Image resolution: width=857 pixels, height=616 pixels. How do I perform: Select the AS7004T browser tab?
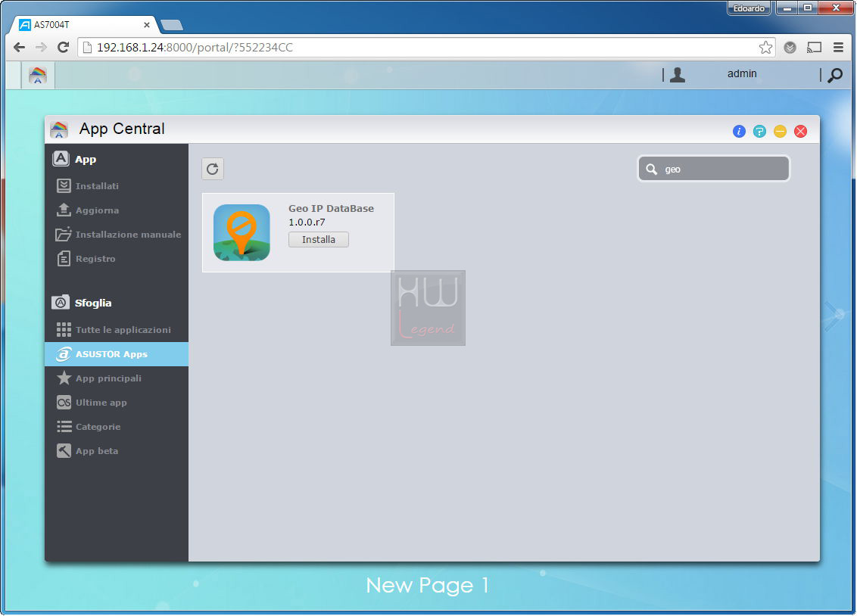(x=83, y=24)
